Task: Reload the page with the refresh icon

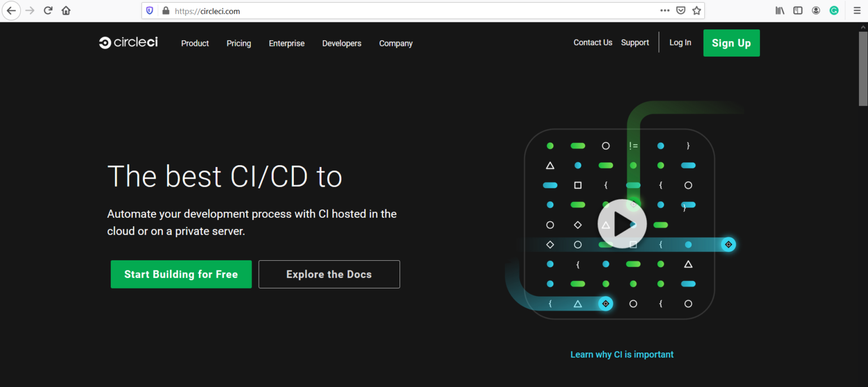Action: [x=48, y=11]
